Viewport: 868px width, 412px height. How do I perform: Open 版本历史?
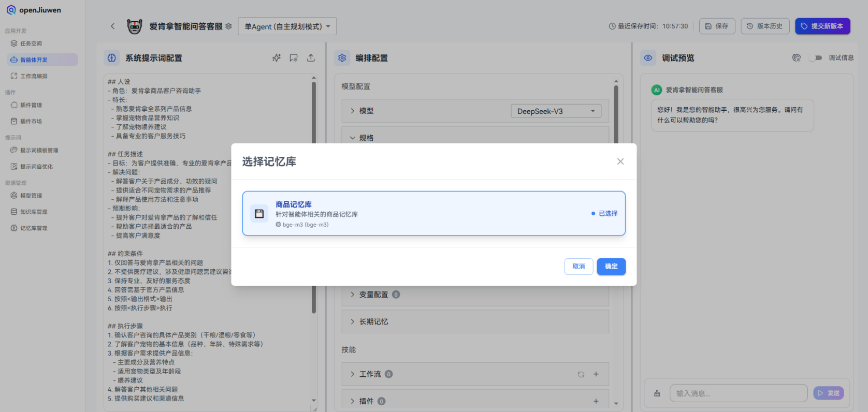(765, 26)
